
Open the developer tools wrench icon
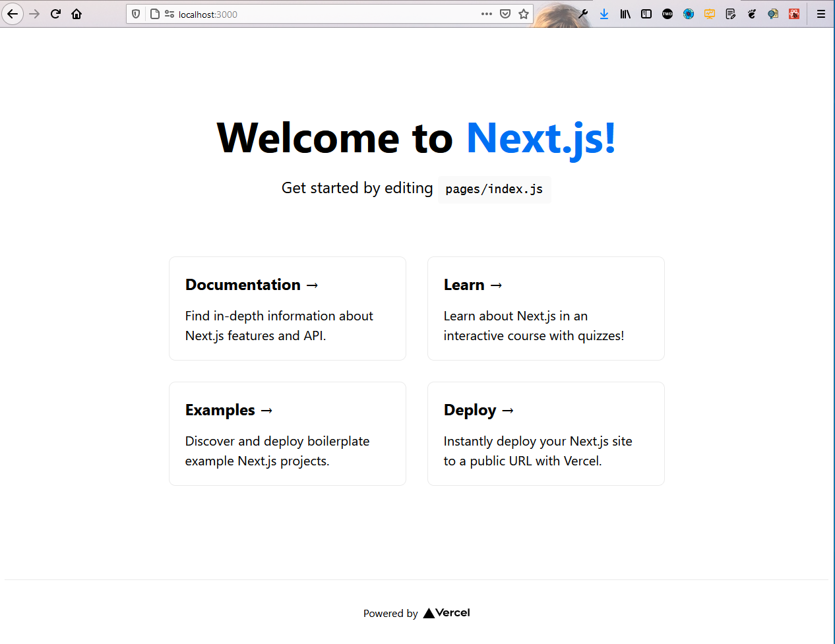coord(583,14)
